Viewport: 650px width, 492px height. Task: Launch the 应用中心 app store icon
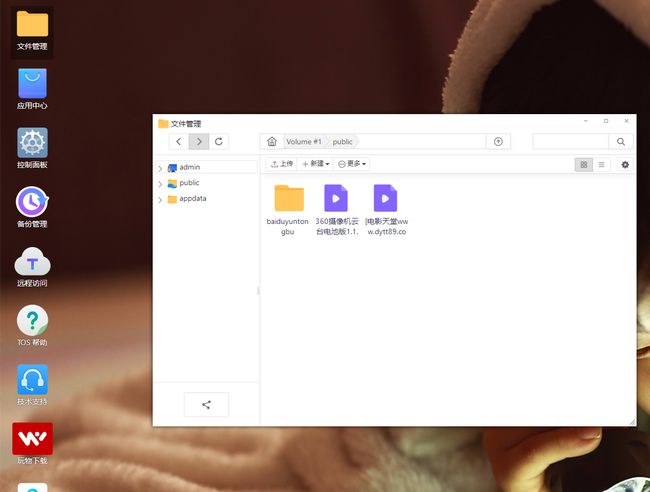point(32,89)
